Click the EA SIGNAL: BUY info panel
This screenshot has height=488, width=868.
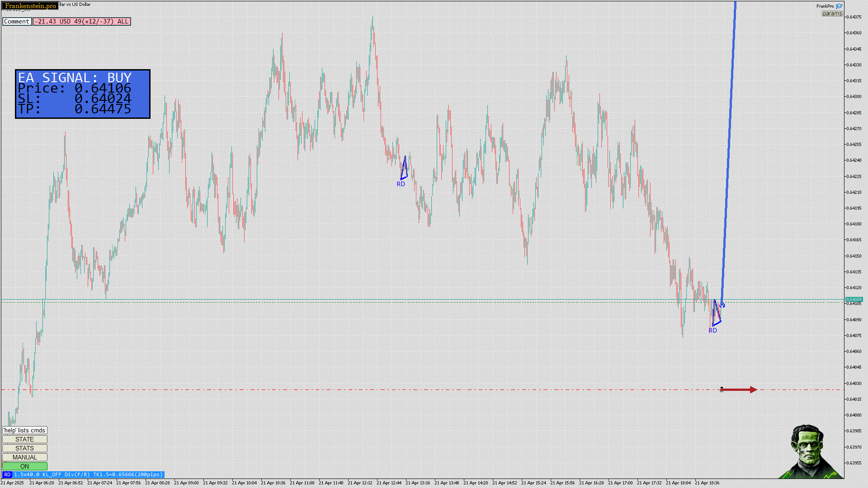83,94
